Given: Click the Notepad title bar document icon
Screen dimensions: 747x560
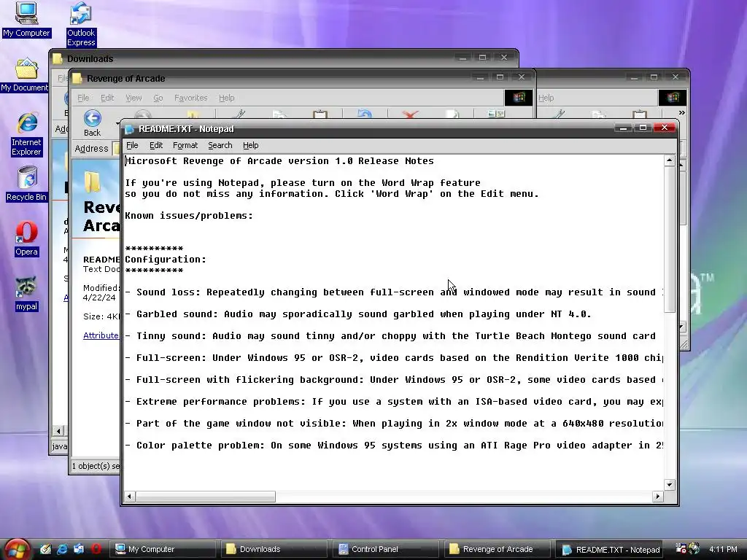Looking at the screenshot, I should coord(130,129).
